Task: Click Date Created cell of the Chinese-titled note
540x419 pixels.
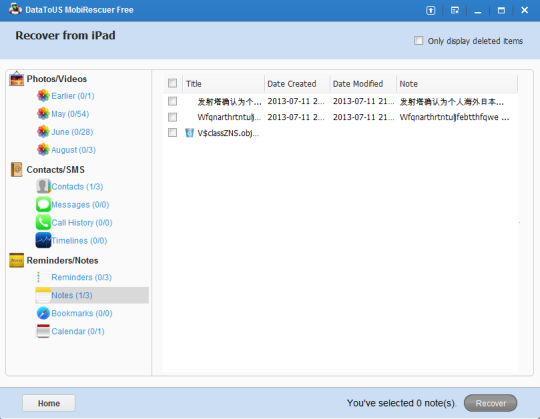Action: [x=296, y=101]
